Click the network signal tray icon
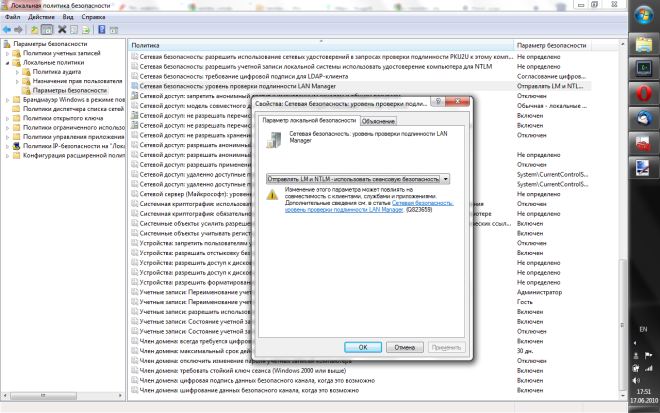660x413 pixels. [649, 369]
